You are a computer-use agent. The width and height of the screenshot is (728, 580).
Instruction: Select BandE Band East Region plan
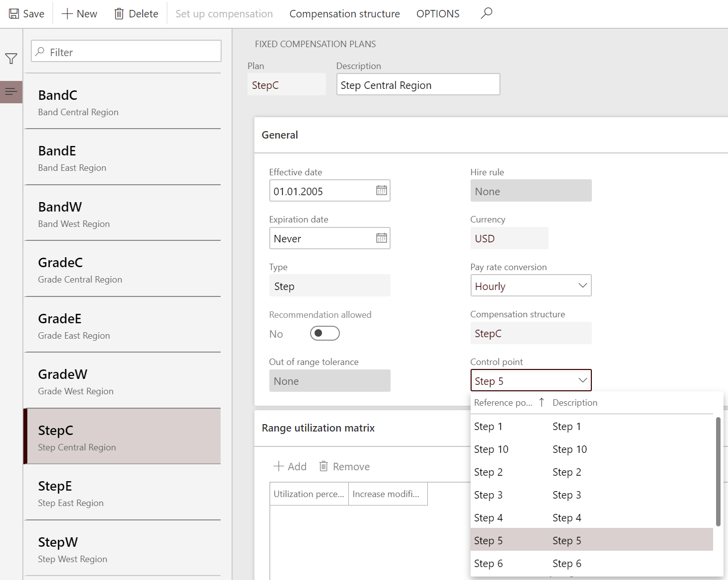(122, 157)
